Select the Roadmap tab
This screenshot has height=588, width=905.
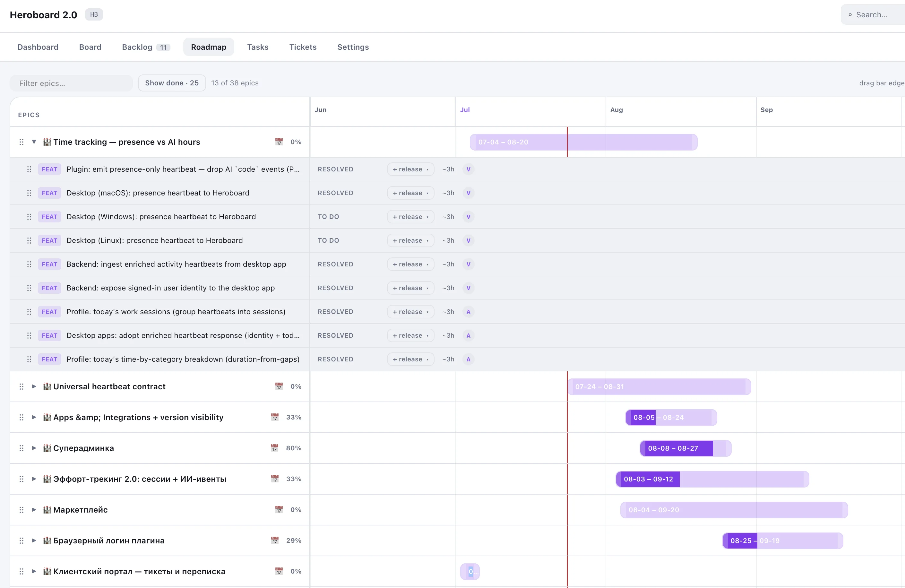point(209,47)
